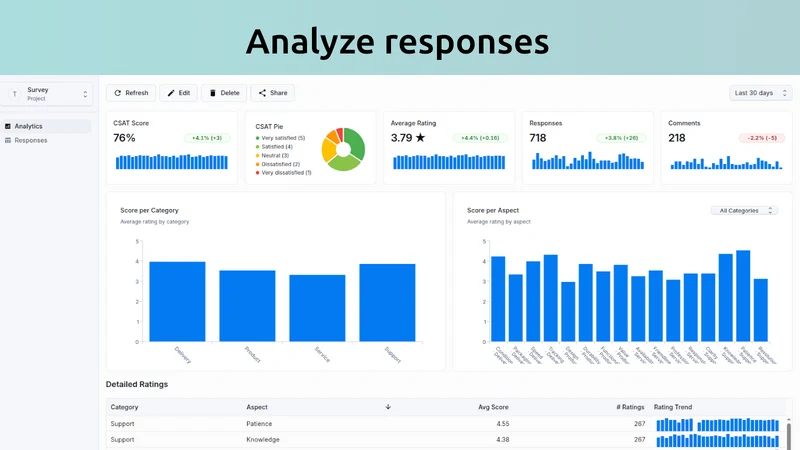Image resolution: width=800 pixels, height=450 pixels.
Task: Click the CSAT Score 76% value
Action: tap(124, 138)
